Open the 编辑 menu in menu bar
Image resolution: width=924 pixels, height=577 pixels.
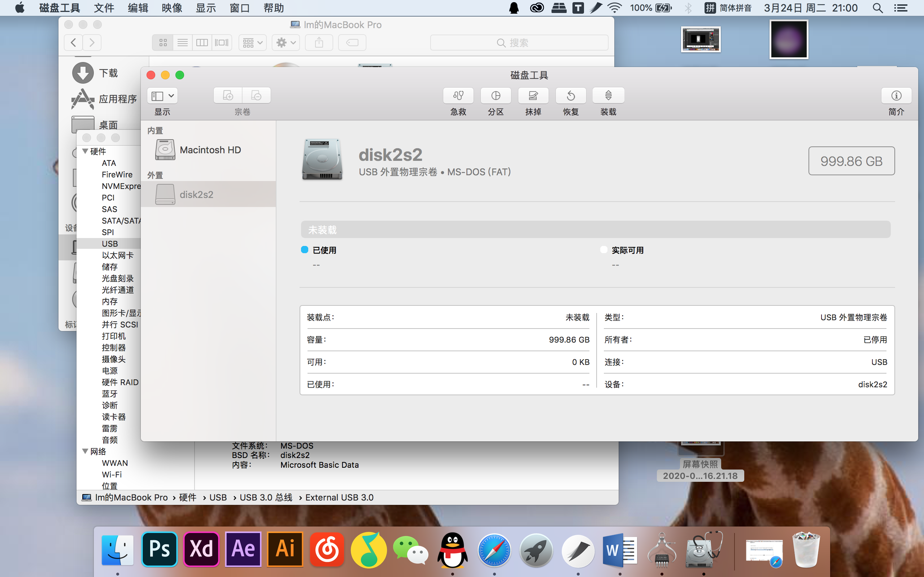click(138, 8)
